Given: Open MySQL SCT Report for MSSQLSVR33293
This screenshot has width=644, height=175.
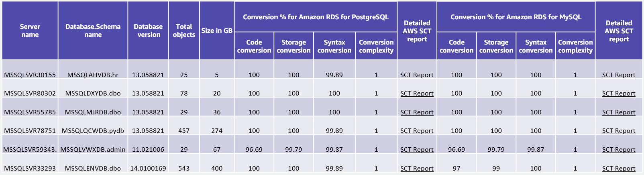Looking at the screenshot, I should tap(618, 169).
